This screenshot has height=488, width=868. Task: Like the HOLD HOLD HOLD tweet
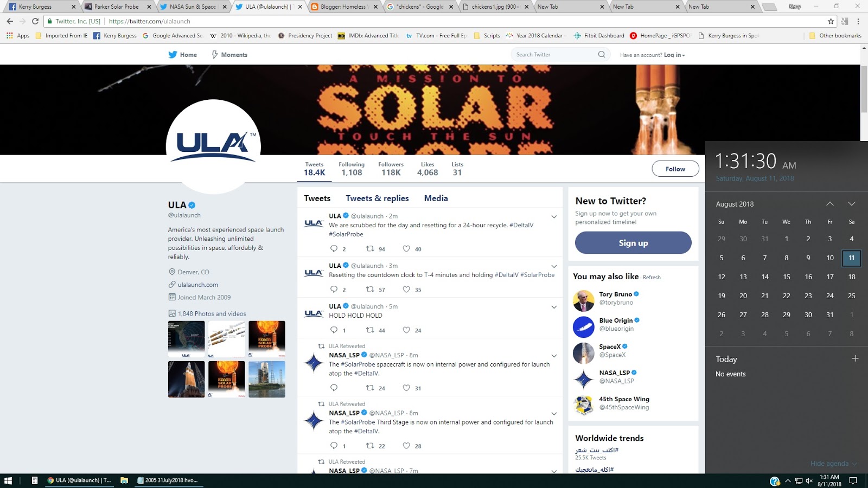406,330
